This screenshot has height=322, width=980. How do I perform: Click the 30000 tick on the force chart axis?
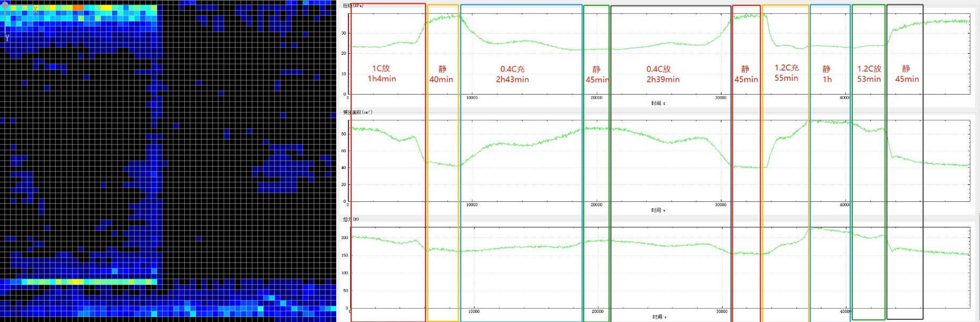pyautogui.click(x=721, y=311)
